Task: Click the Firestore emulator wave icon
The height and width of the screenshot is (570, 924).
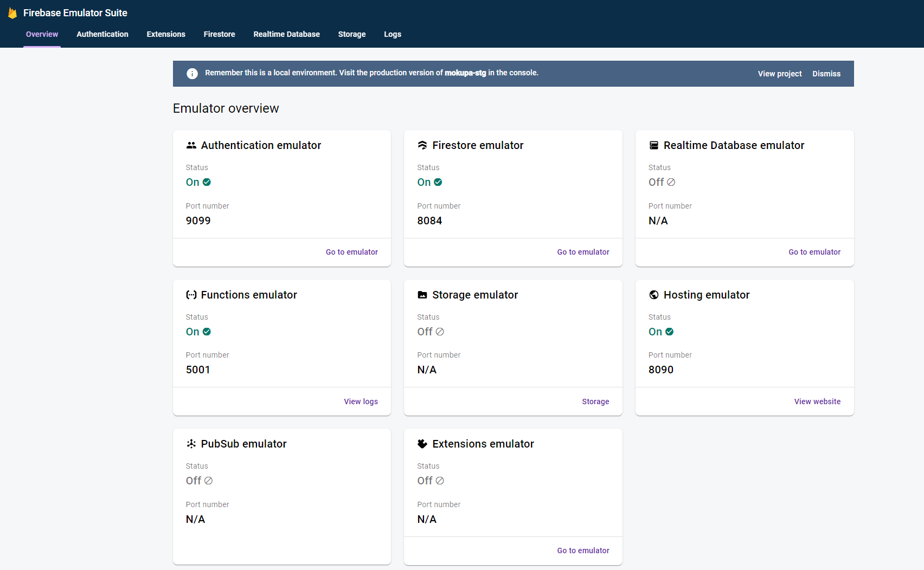Action: pyautogui.click(x=422, y=145)
